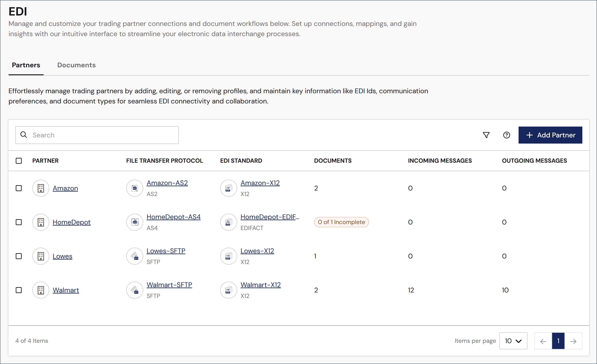Image resolution: width=597 pixels, height=364 pixels.
Task: Go to previous page arrow
Action: [543, 341]
